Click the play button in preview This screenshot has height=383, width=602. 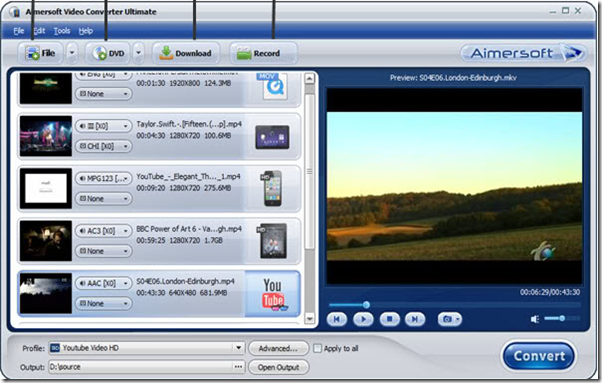363,319
